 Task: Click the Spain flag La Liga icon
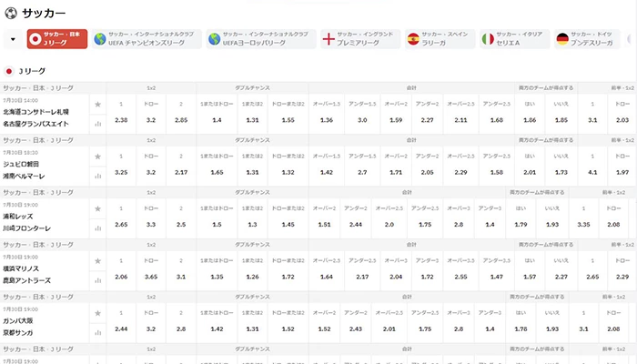[x=413, y=39]
